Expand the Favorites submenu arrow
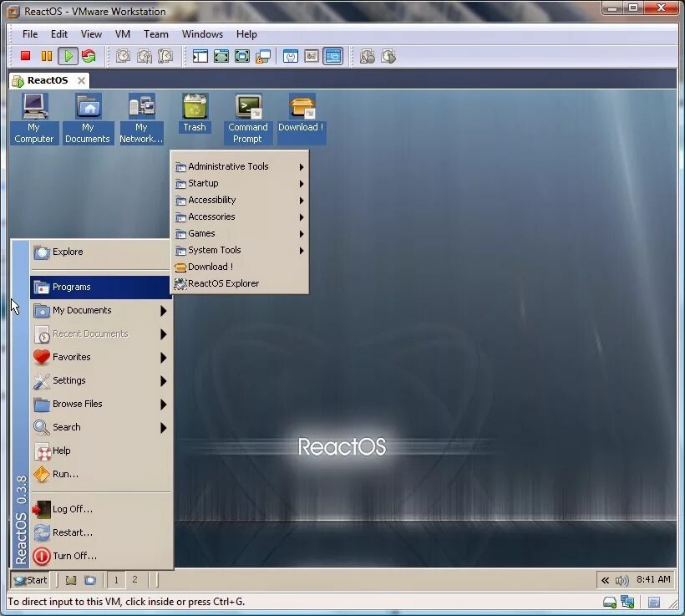 pyautogui.click(x=164, y=358)
